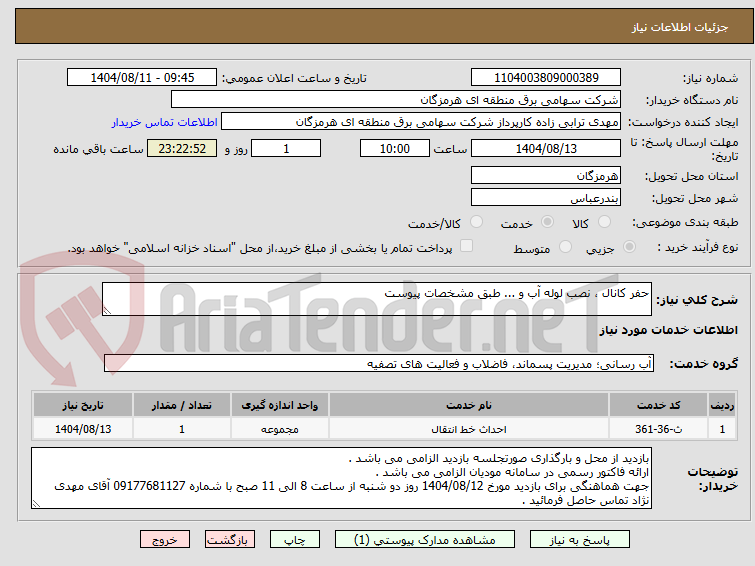Click the deadline date 1404/08/13 field
The image size is (755, 566).
[x=546, y=148]
